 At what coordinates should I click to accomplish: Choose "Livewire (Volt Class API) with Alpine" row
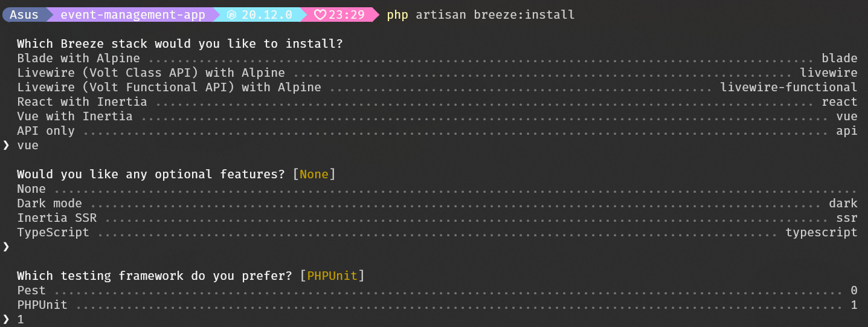coord(151,73)
